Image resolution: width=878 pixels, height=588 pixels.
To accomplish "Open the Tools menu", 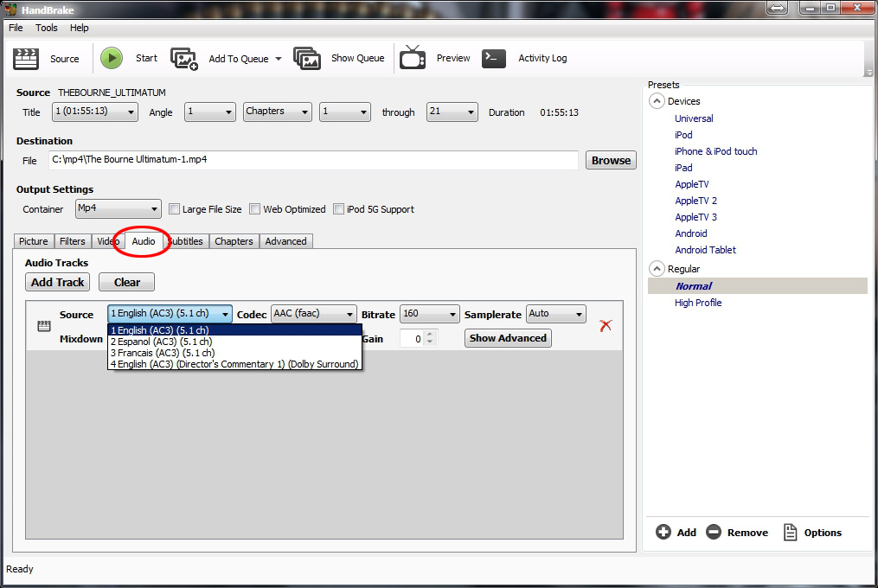I will (47, 28).
